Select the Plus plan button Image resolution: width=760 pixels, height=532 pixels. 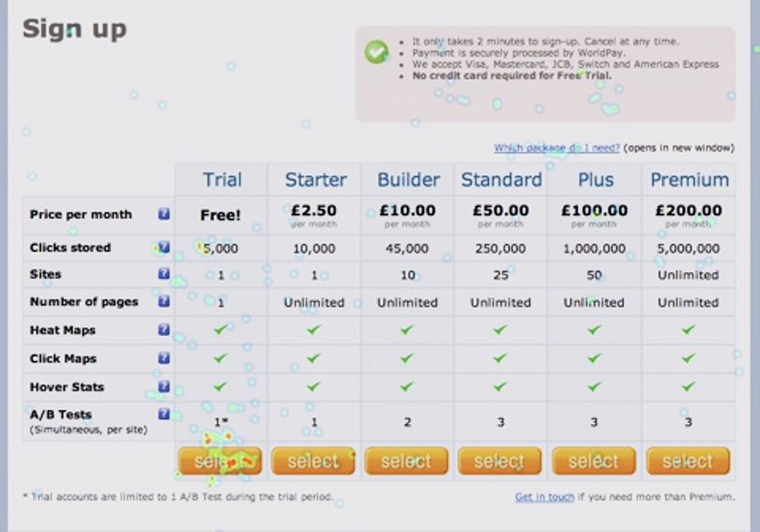pos(593,461)
